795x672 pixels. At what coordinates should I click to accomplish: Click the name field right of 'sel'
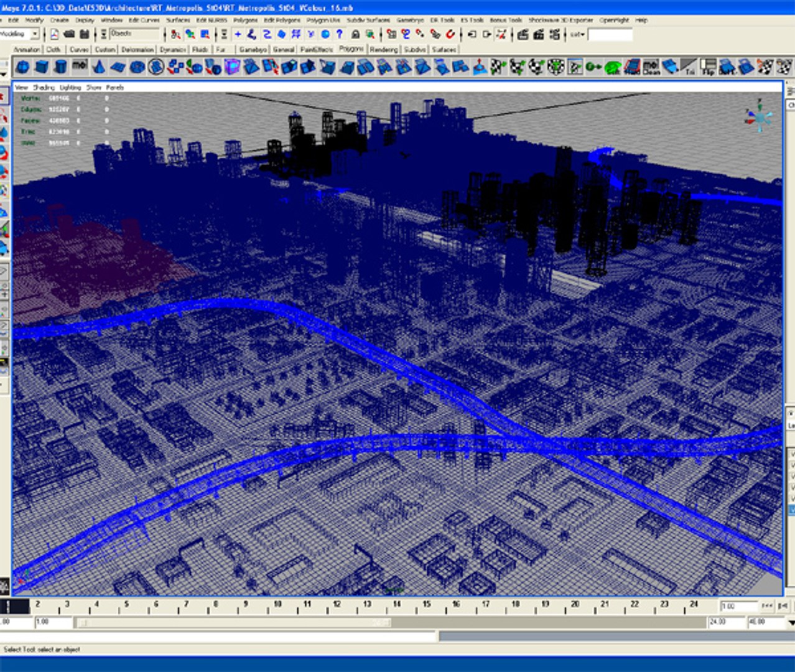[610, 34]
